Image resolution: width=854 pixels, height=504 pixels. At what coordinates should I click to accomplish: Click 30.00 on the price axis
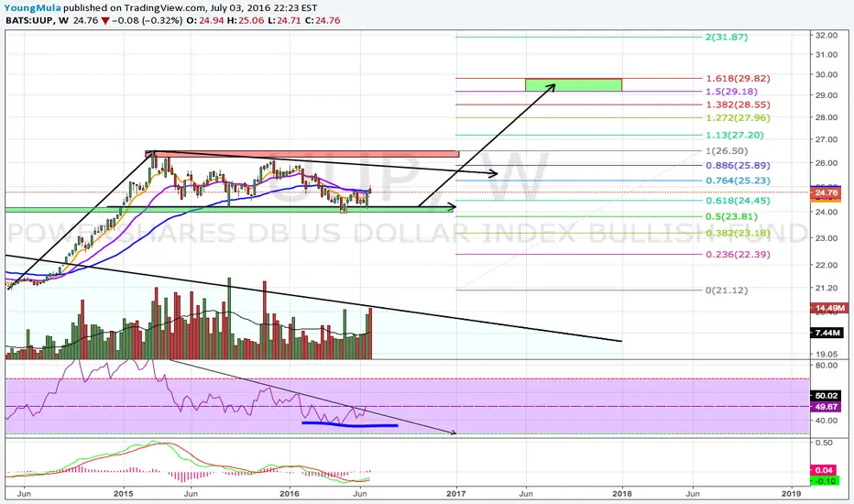click(827, 74)
